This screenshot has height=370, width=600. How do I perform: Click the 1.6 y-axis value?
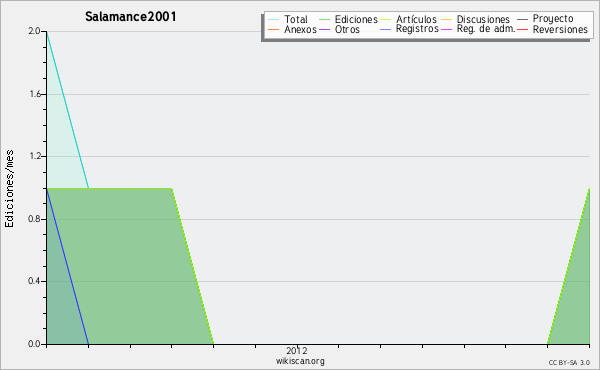[x=35, y=94]
